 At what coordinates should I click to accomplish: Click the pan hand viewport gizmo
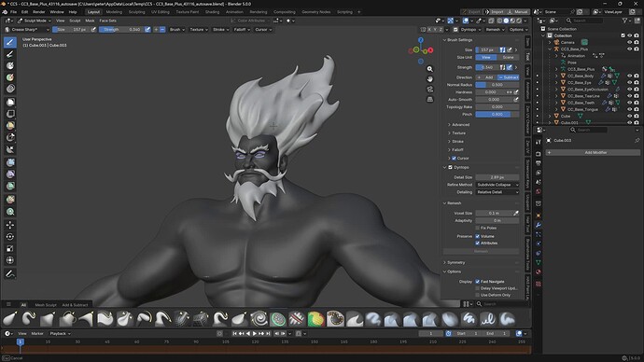(430, 78)
